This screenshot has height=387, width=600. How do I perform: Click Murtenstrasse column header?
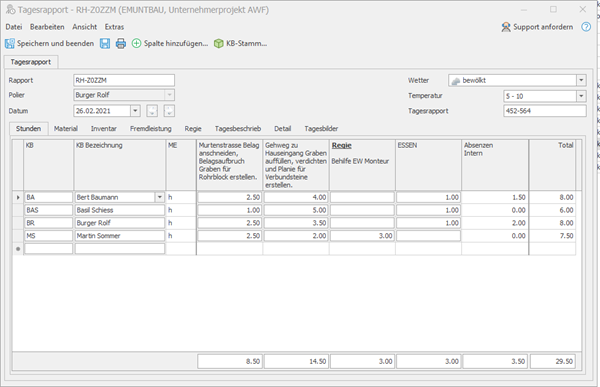[229, 165]
